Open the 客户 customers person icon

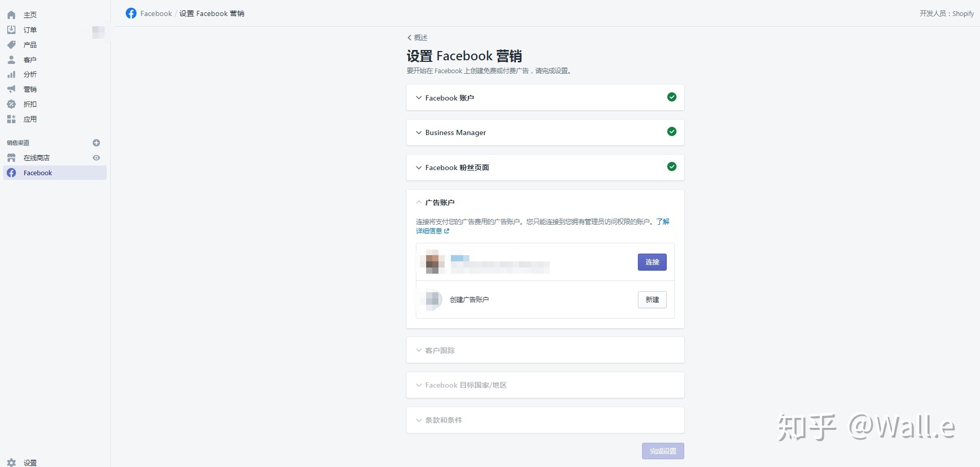(x=11, y=60)
